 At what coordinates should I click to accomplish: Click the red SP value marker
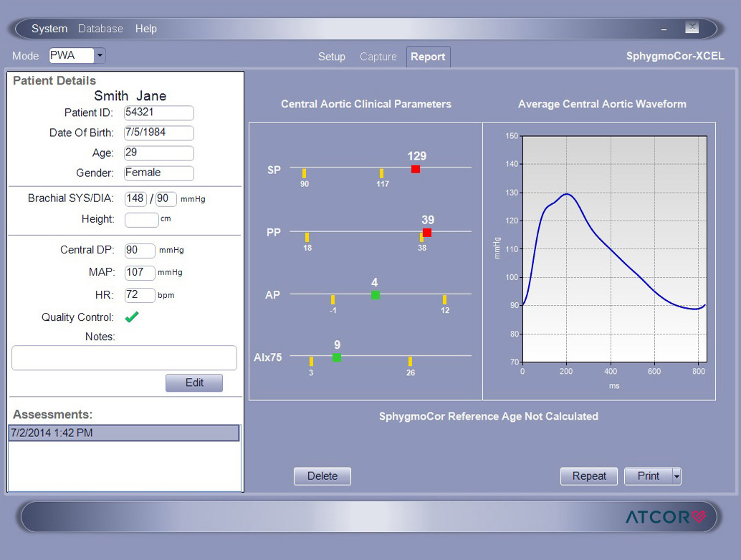416,169
